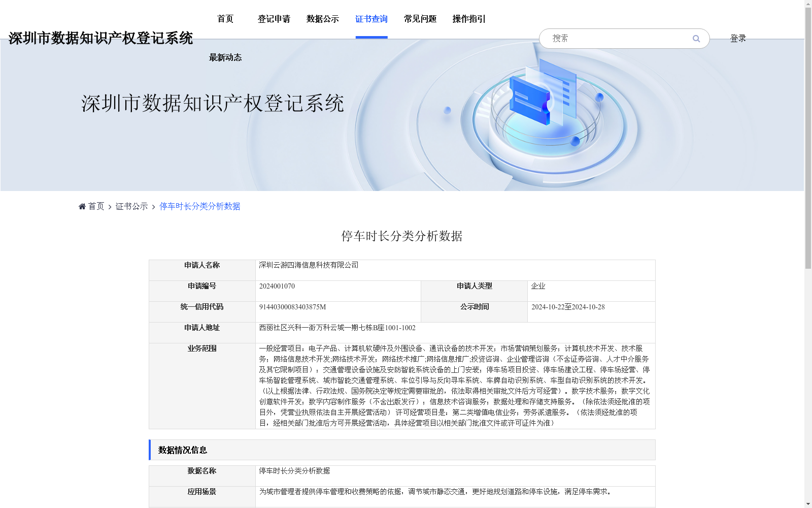Select the credit code 91440300083403875M
The height and width of the screenshot is (508, 812).
[292, 307]
